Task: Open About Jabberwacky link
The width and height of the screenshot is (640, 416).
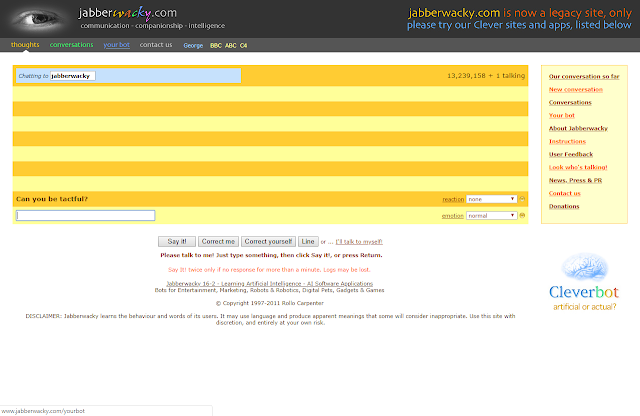Action: click(x=578, y=128)
